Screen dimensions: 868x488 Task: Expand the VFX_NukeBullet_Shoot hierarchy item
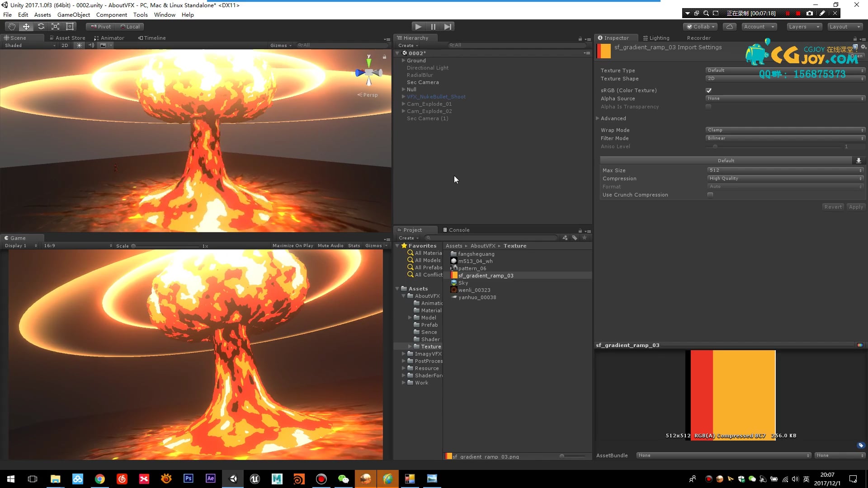click(x=403, y=97)
